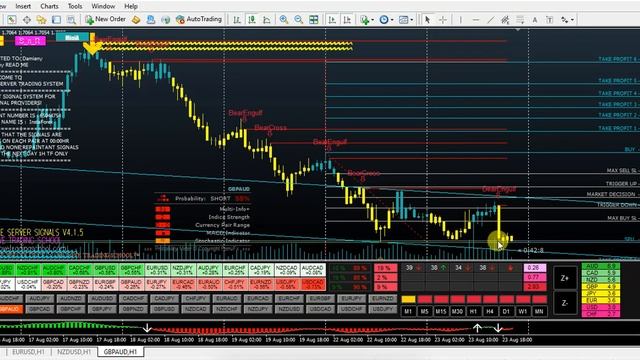Open the Tools menu

tap(75, 6)
